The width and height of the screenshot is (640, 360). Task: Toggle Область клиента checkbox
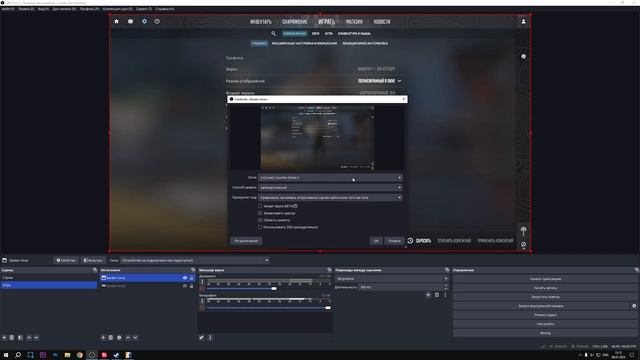click(260, 220)
